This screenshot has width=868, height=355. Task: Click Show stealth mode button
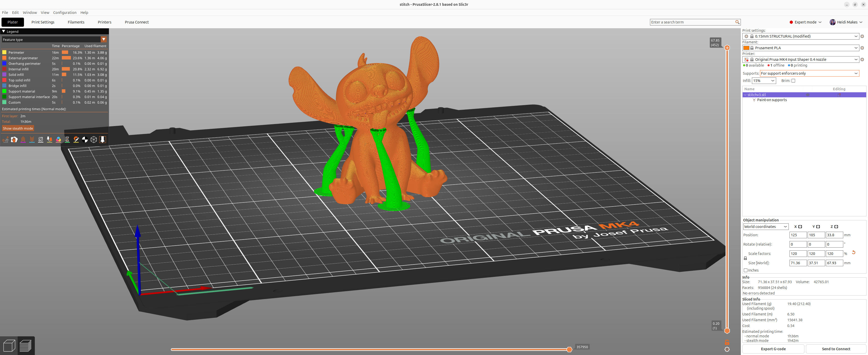click(18, 128)
